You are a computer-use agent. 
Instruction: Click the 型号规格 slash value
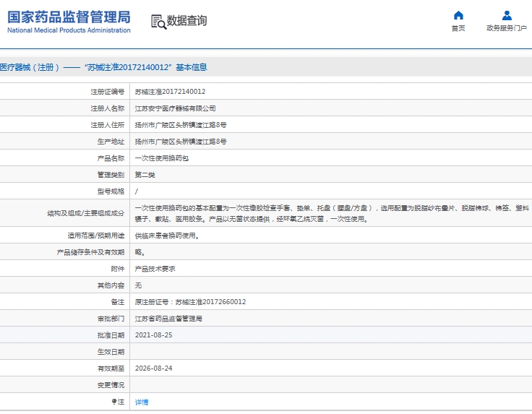click(x=137, y=191)
